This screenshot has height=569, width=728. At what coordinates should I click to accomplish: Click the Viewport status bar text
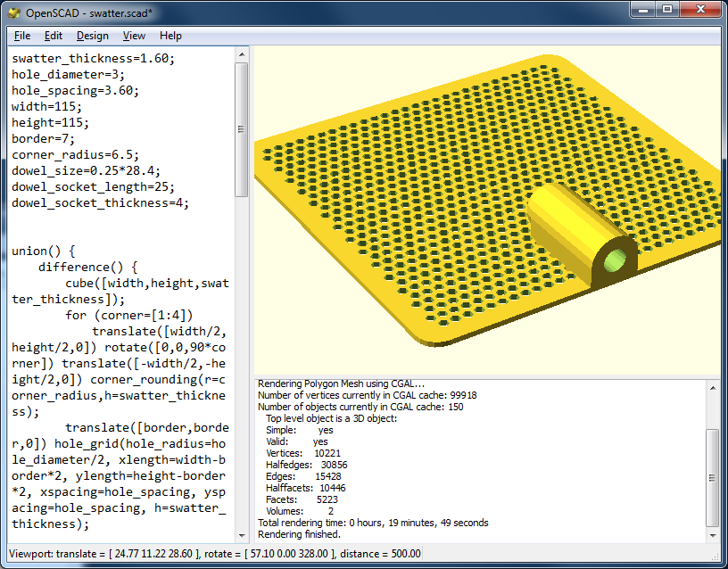[215, 554]
